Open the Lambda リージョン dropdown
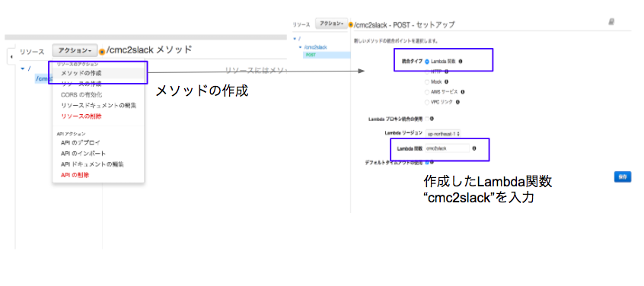This screenshot has height=286, width=644. 444,133
